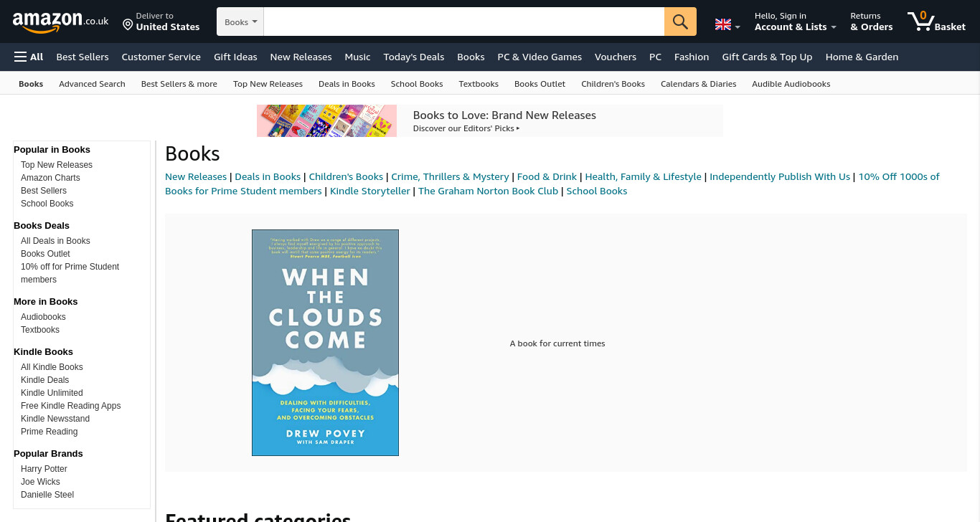The width and height of the screenshot is (980, 522).
Task: Select Gift Ideas in nav bar
Action: pyautogui.click(x=235, y=57)
